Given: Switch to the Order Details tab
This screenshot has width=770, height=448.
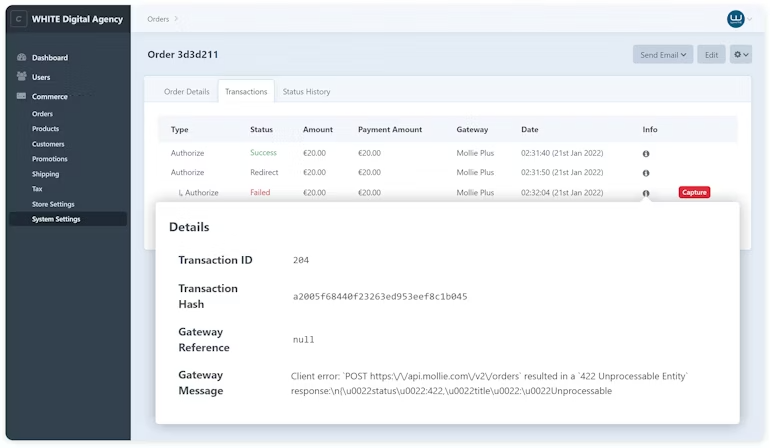Looking at the screenshot, I should tap(187, 92).
